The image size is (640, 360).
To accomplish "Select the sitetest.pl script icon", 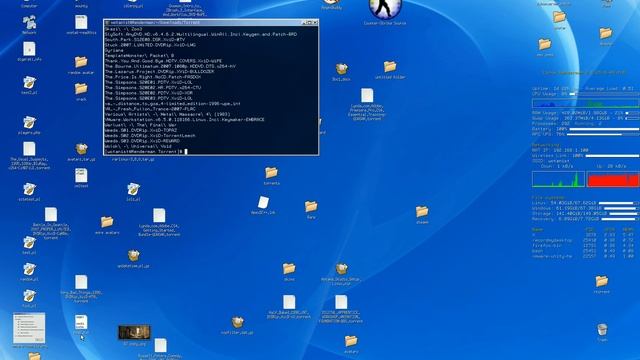I will pyautogui.click(x=29, y=192).
